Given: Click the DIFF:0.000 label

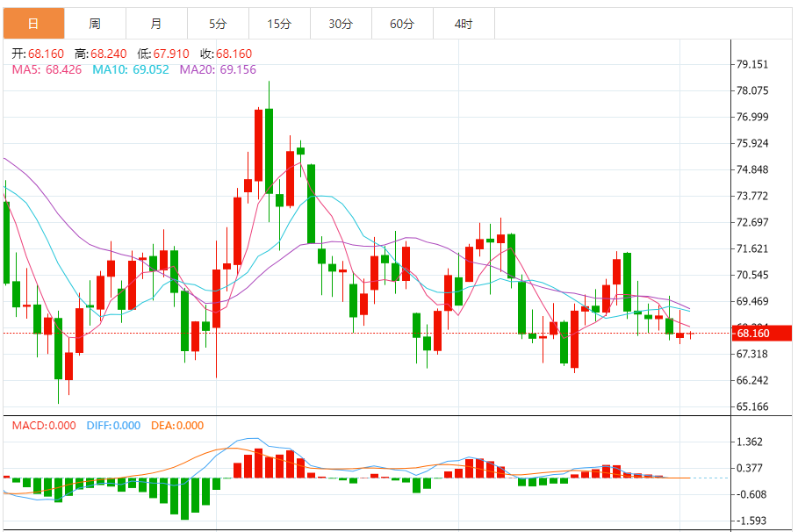Looking at the screenshot, I should (113, 425).
